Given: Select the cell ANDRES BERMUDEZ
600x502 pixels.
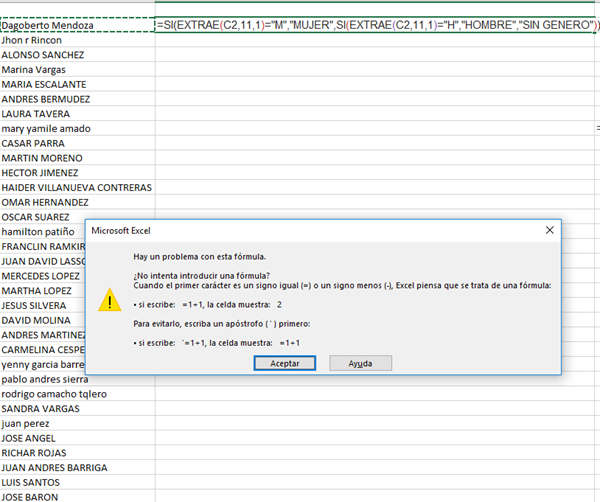Looking at the screenshot, I should pos(78,99).
